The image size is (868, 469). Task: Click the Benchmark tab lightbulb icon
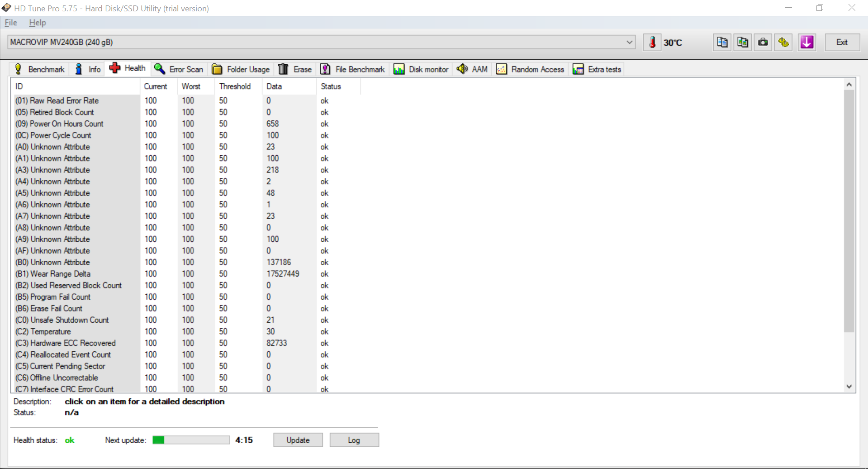[18, 69]
